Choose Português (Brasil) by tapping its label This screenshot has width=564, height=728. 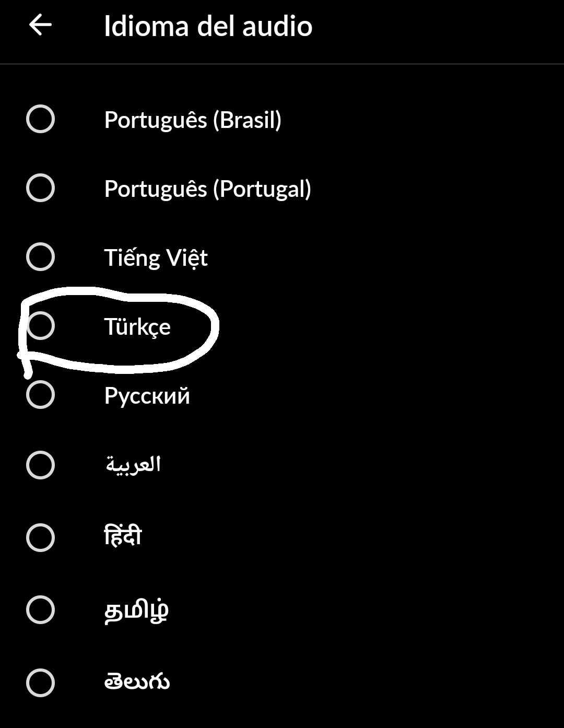click(192, 120)
